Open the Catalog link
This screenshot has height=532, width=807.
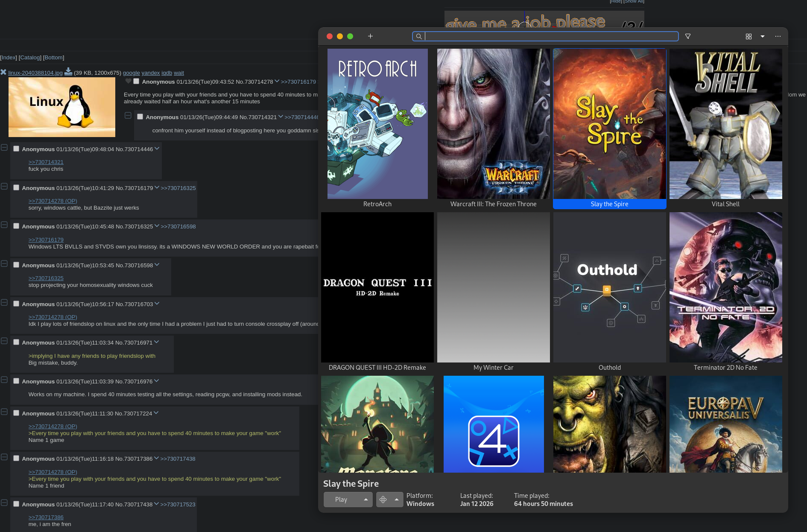coord(30,58)
